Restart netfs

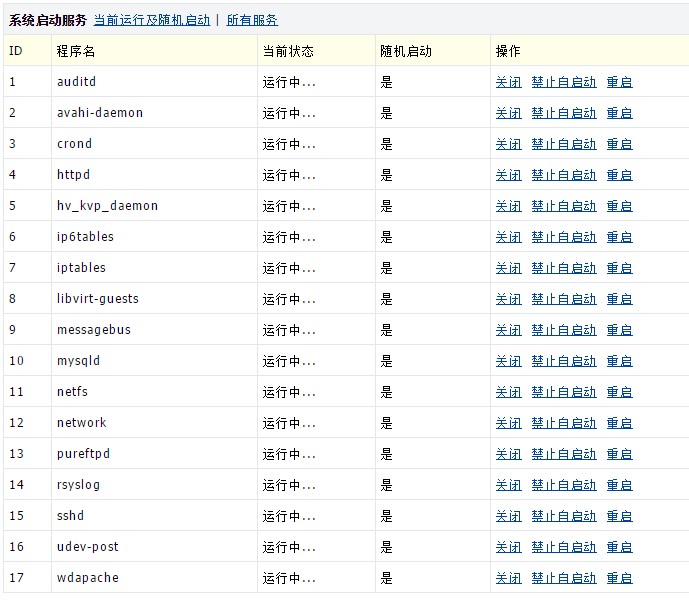click(619, 392)
